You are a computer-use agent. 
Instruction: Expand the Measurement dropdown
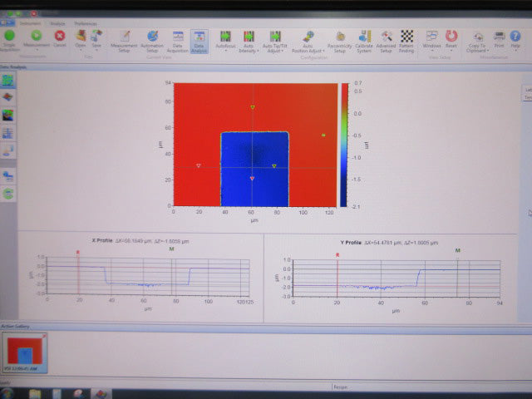[36, 47]
